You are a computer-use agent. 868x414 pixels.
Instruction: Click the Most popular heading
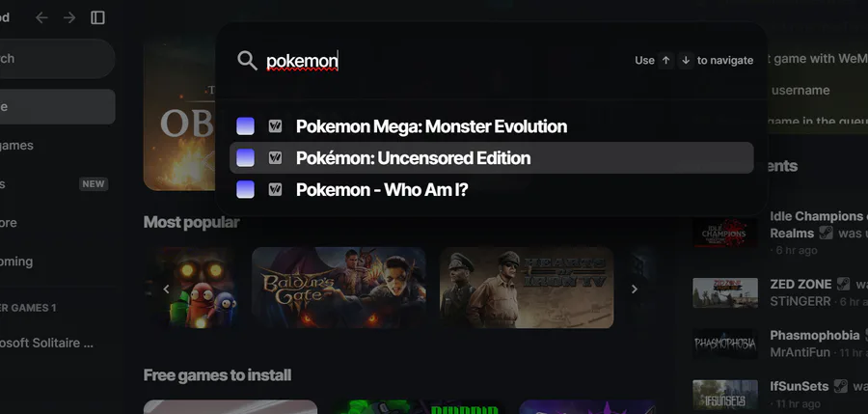pyautogui.click(x=192, y=222)
